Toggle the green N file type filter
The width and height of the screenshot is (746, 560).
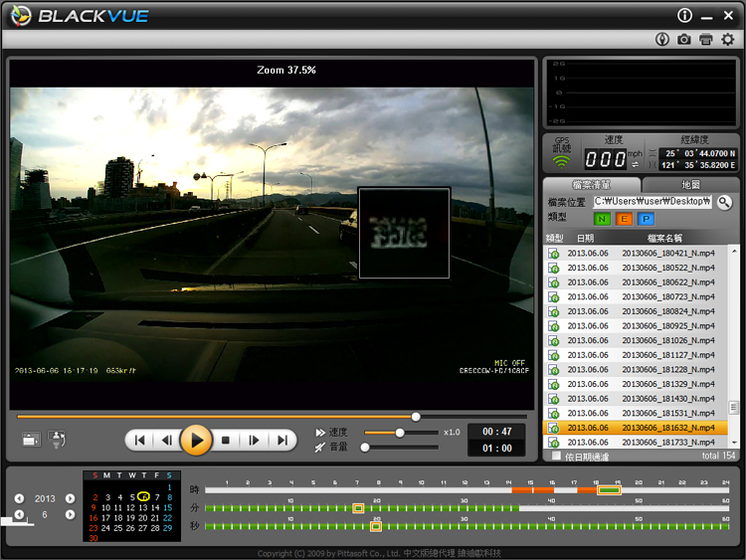pyautogui.click(x=602, y=219)
